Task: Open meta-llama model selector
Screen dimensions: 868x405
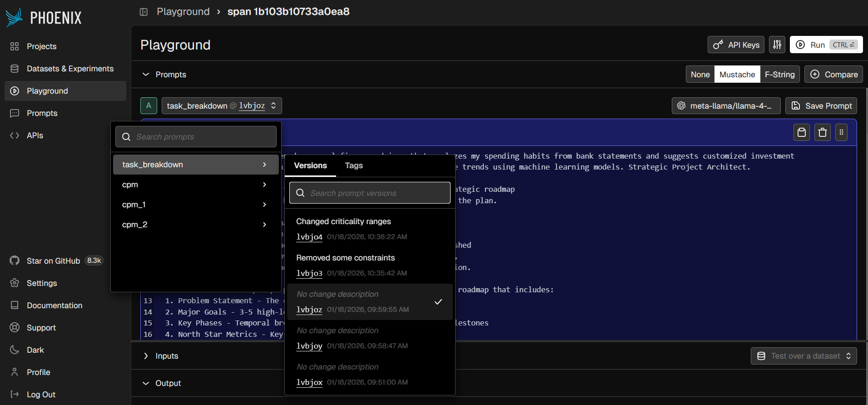Action: click(x=726, y=106)
